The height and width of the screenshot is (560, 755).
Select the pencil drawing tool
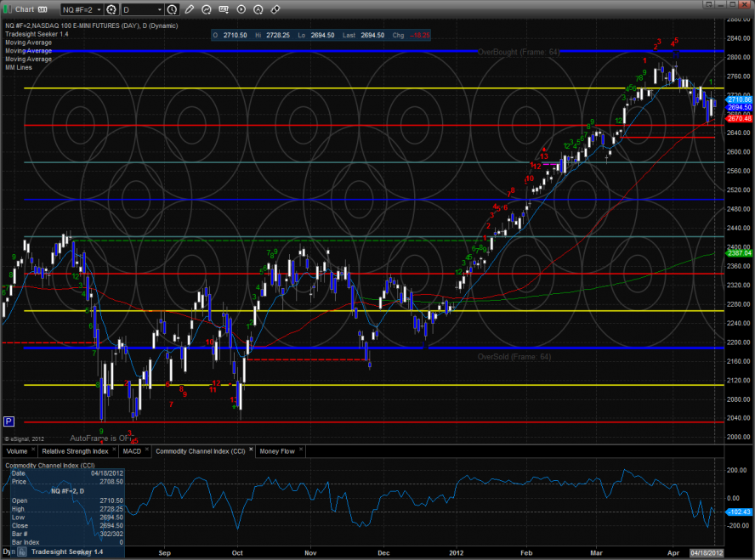[189, 9]
